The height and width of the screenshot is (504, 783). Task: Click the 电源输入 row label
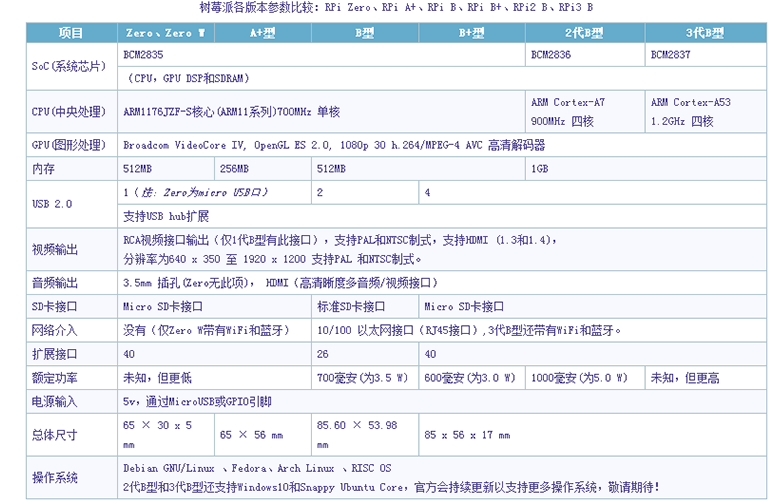72,402
